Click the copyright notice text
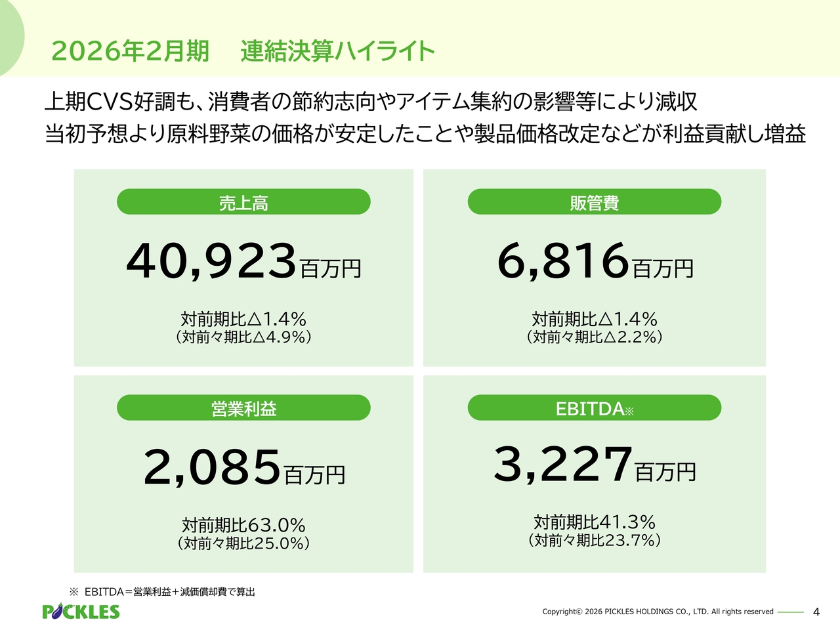The width and height of the screenshot is (840, 630). click(658, 612)
